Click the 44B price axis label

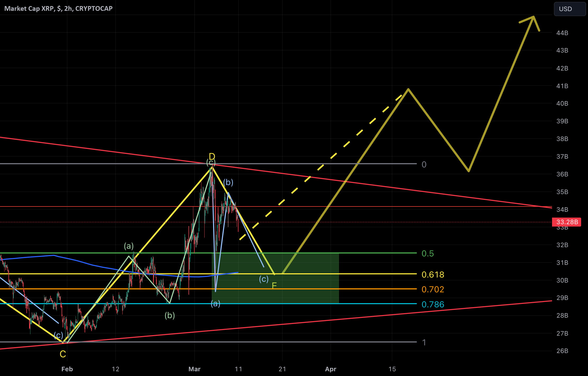pos(562,33)
